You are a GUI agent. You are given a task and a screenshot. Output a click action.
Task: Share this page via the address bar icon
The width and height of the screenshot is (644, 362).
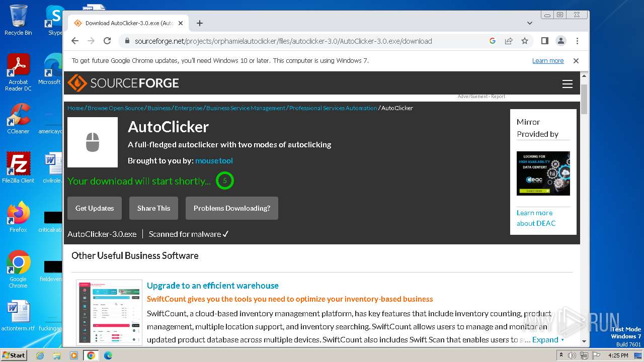[509, 41]
